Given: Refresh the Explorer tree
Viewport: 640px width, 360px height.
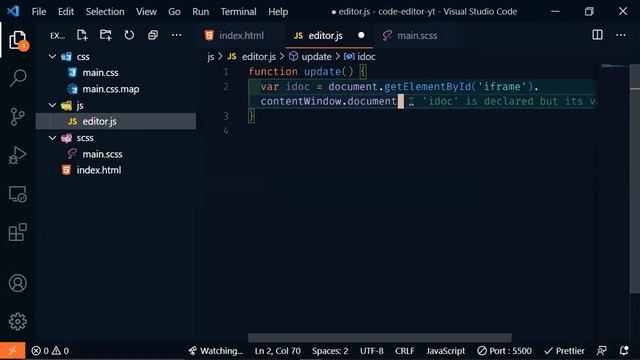Looking at the screenshot, I should click(129, 35).
